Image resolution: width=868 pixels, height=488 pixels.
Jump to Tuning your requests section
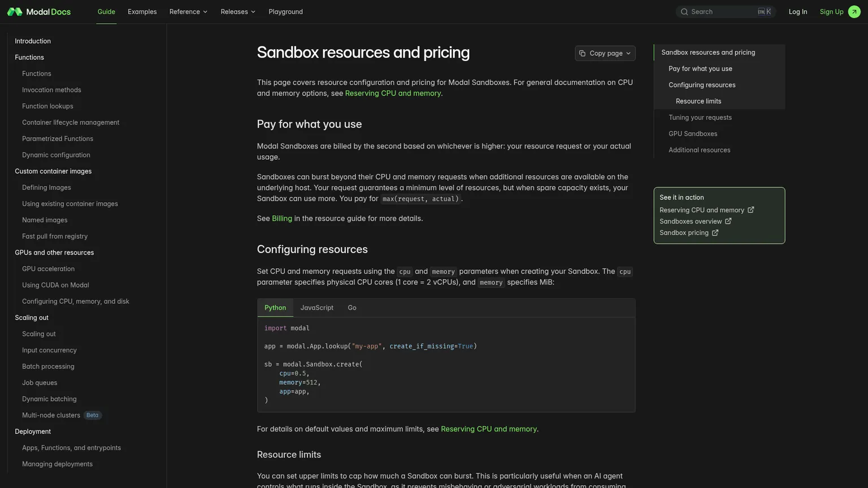[700, 117]
